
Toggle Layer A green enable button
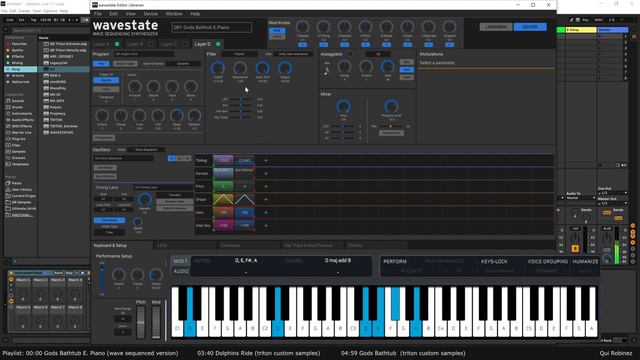click(117, 44)
